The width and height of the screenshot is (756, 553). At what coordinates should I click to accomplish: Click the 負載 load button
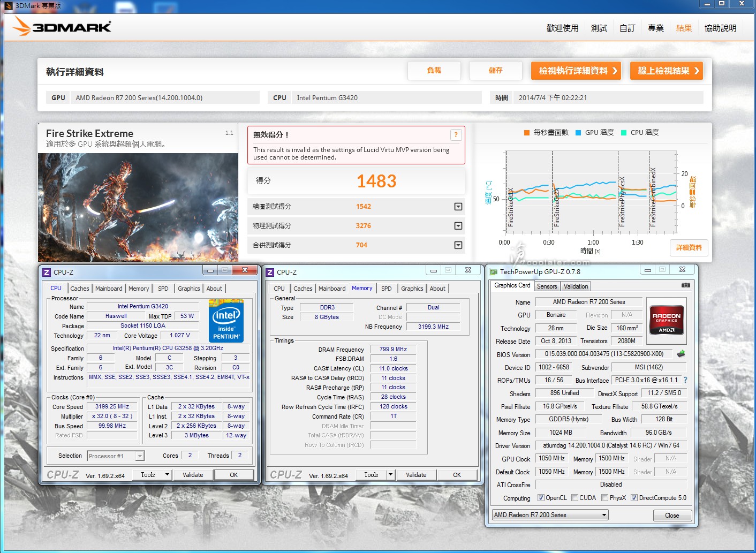click(x=434, y=70)
